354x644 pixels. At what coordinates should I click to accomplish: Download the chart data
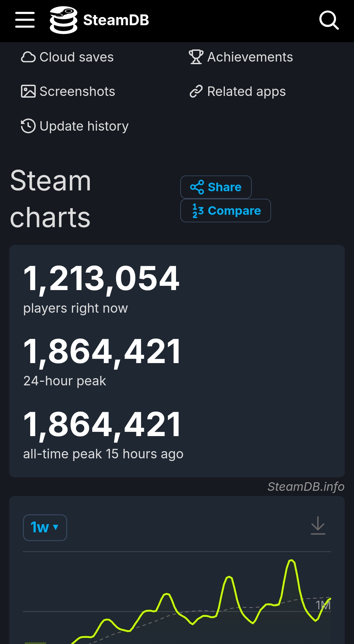(x=318, y=525)
